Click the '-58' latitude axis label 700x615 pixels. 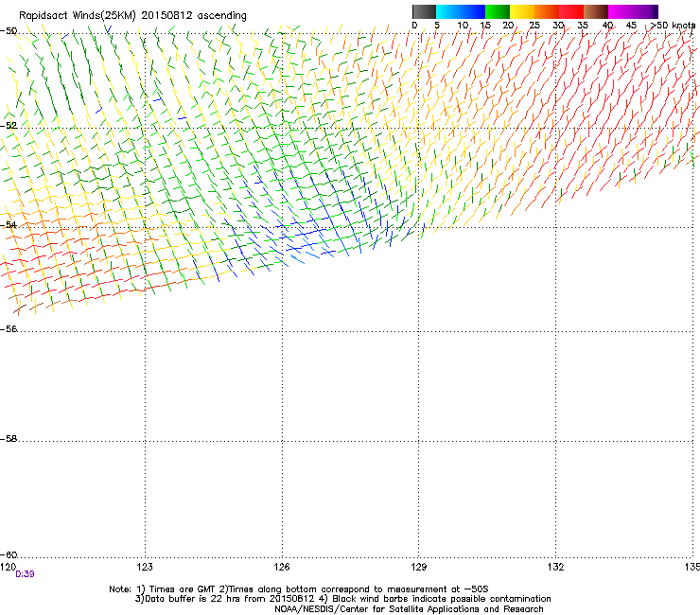click(x=9, y=439)
